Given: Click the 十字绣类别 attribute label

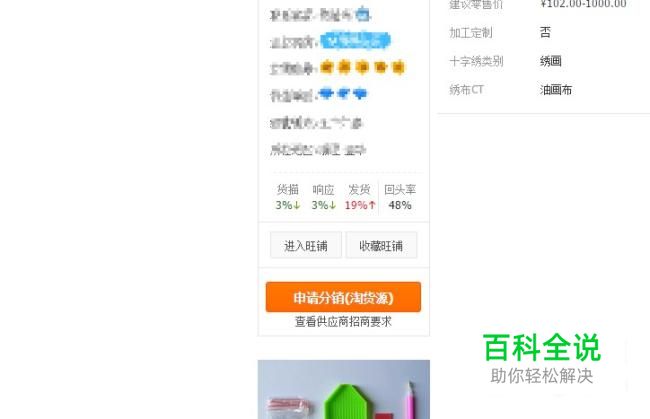Looking at the screenshot, I should click(476, 61).
